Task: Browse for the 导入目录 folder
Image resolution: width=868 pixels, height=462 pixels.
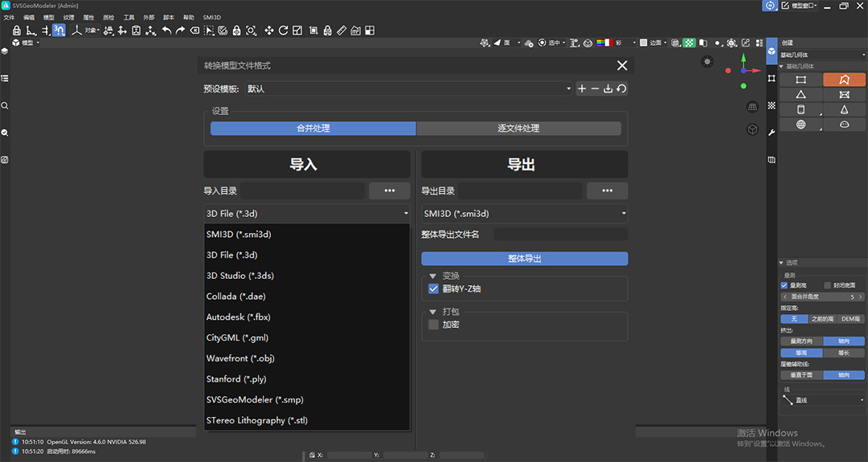Action: [x=390, y=191]
